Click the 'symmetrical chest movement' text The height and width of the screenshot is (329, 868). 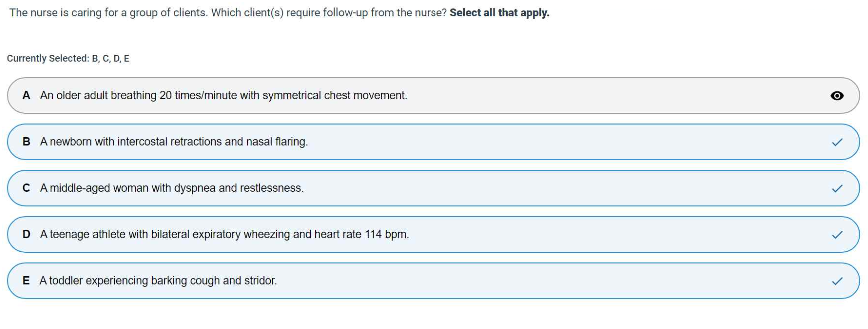[335, 95]
